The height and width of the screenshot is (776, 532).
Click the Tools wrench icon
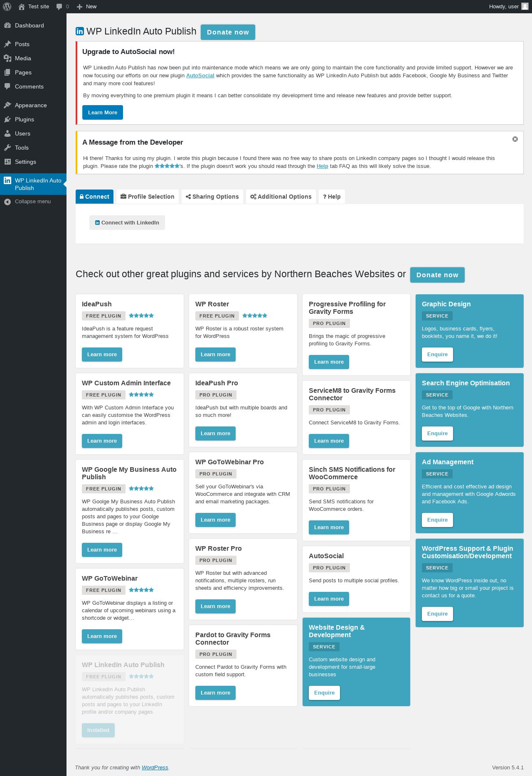pyautogui.click(x=7, y=148)
